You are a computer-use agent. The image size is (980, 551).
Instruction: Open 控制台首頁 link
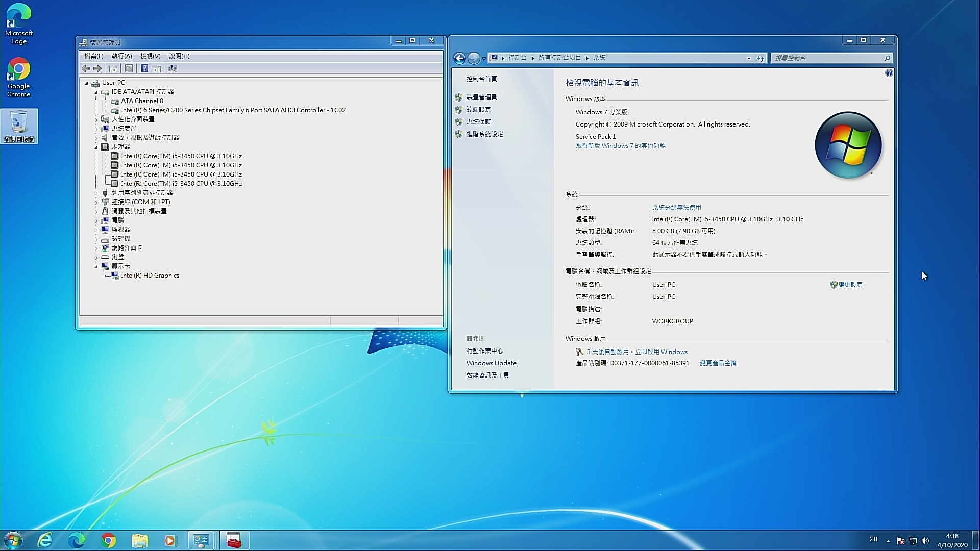(x=481, y=79)
